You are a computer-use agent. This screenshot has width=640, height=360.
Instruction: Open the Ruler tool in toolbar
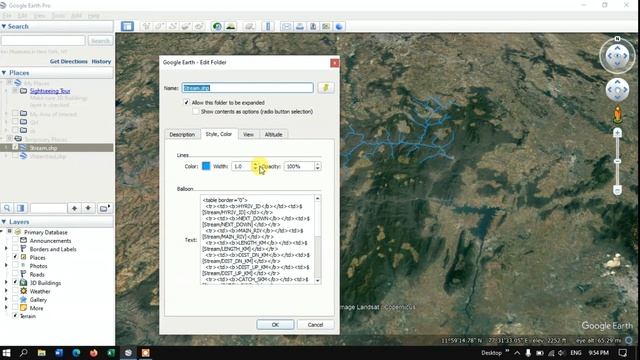pyautogui.click(x=268, y=27)
